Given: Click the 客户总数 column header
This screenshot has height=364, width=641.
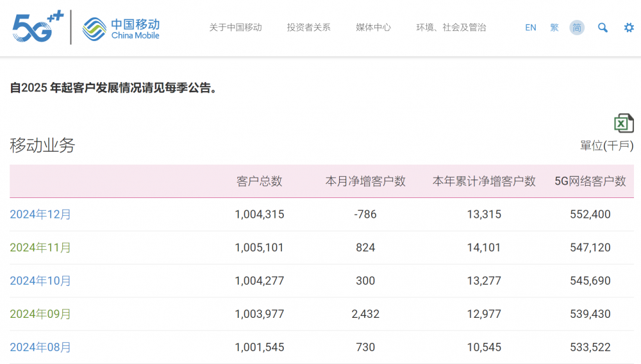Looking at the screenshot, I should (x=260, y=181).
